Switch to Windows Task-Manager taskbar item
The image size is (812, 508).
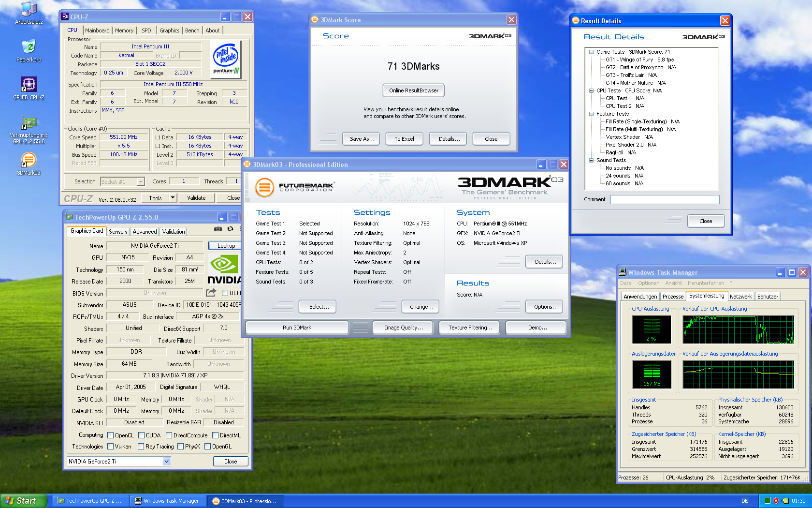coord(168,501)
